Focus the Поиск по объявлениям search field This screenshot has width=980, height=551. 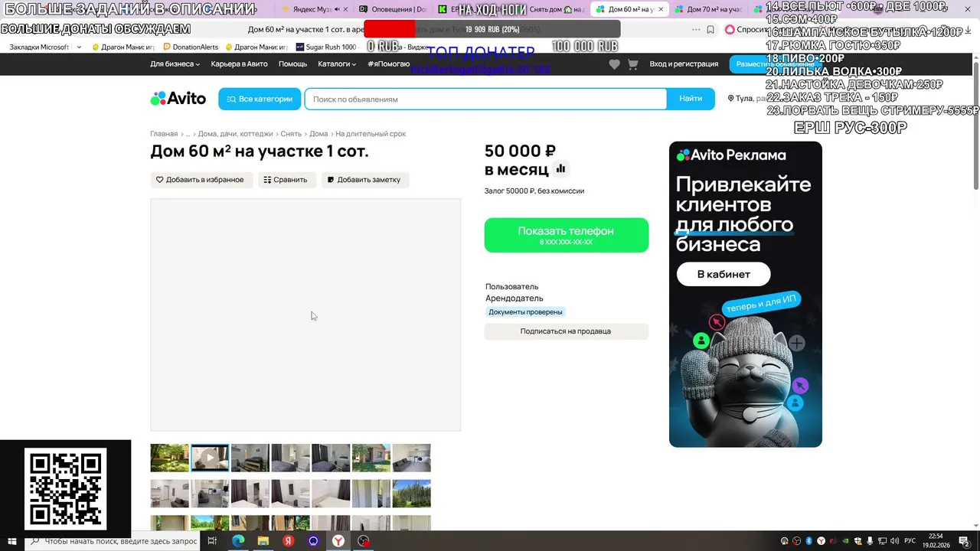(x=486, y=99)
